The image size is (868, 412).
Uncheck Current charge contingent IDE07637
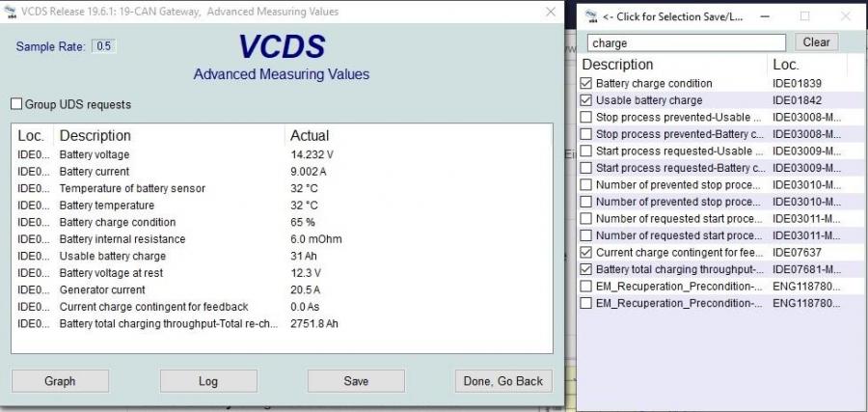click(586, 253)
